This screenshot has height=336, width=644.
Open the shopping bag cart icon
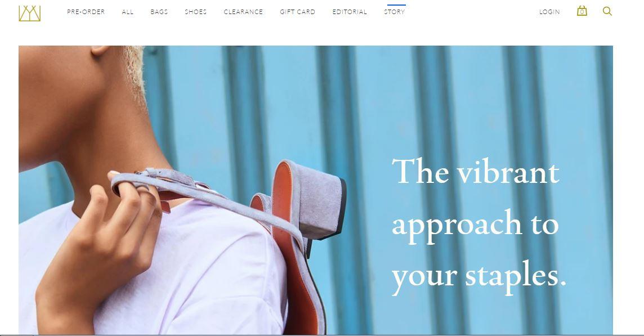(x=582, y=11)
